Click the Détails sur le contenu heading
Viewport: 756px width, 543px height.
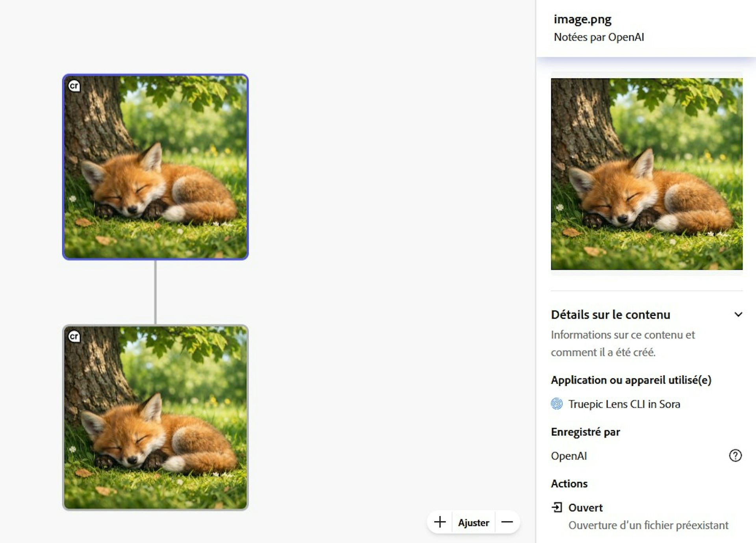[610, 315]
